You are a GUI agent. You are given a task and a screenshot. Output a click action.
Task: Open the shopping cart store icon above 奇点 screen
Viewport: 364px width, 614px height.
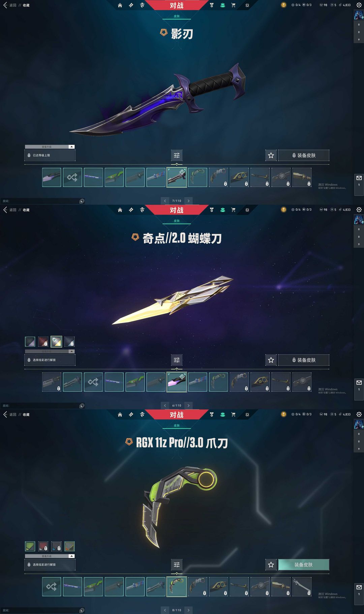233,210
